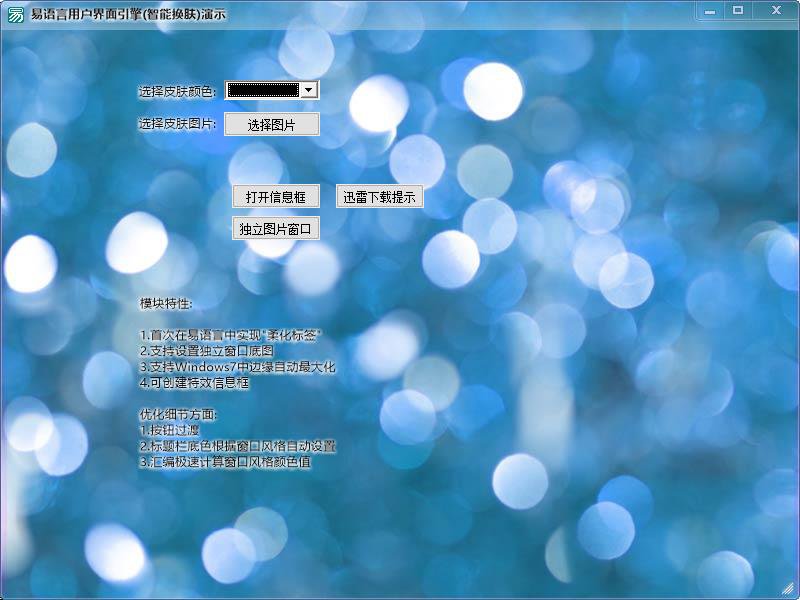The width and height of the screenshot is (800, 600).
Task: Click the Windows7 edge auto-maximize line
Action: [x=238, y=367]
